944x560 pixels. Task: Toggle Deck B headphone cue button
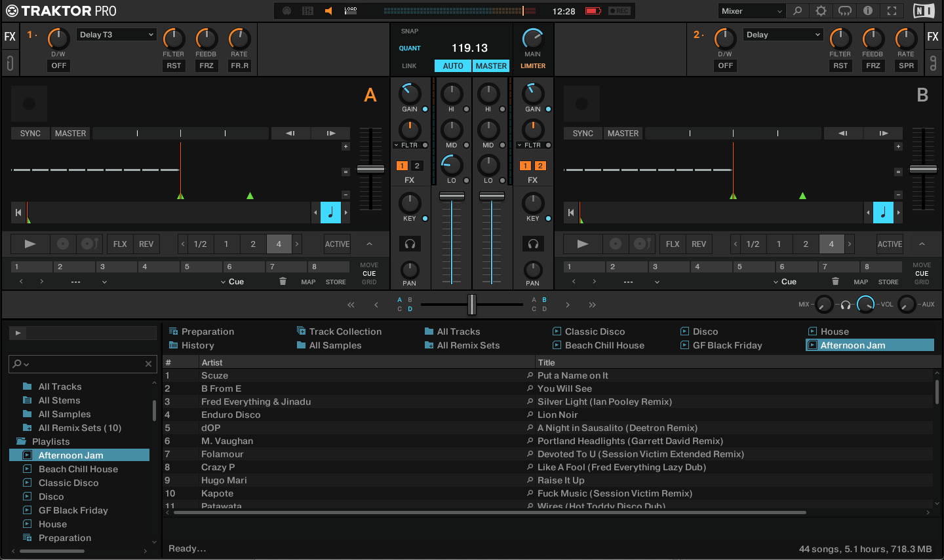tap(533, 244)
